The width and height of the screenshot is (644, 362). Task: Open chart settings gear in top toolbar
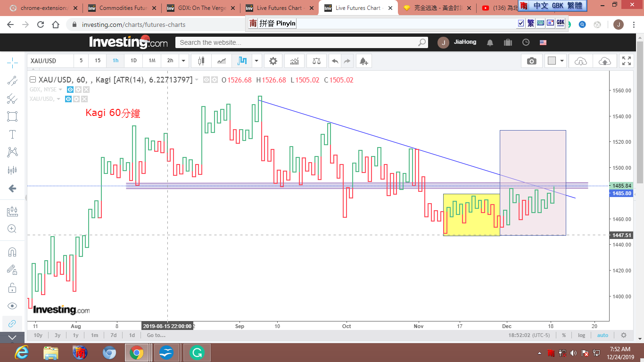coord(273,61)
